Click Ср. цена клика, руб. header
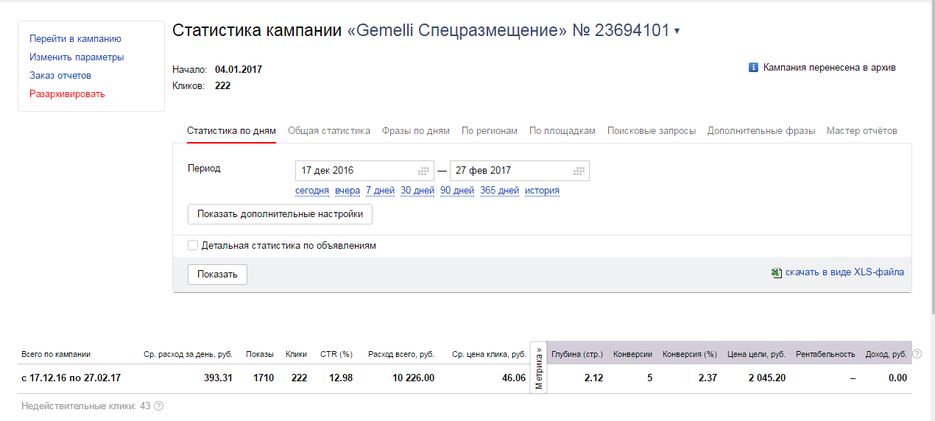Screen dimensions: 935x421 pos(489,354)
